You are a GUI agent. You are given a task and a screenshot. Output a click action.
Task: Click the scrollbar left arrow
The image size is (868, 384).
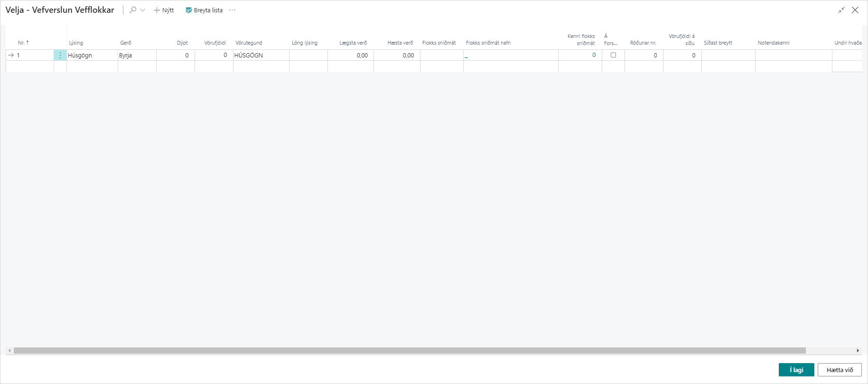[x=9, y=351]
